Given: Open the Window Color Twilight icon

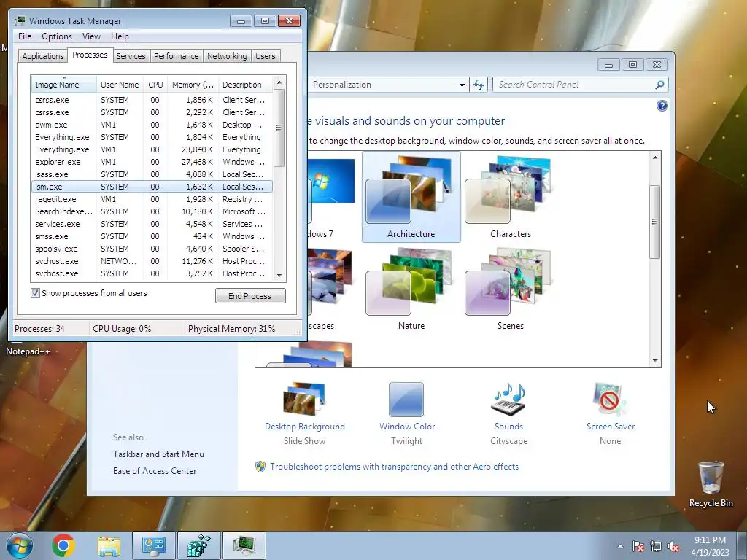Looking at the screenshot, I should pyautogui.click(x=406, y=400).
